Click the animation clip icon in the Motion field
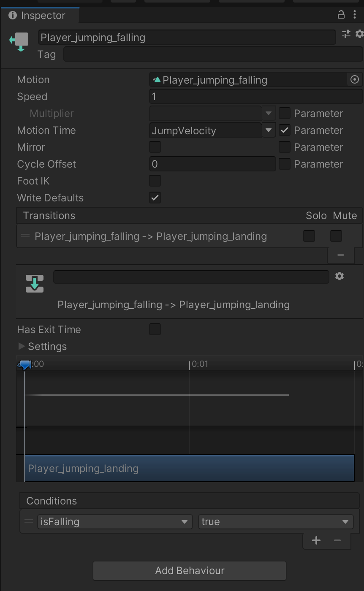The height and width of the screenshot is (591, 364). pos(157,79)
